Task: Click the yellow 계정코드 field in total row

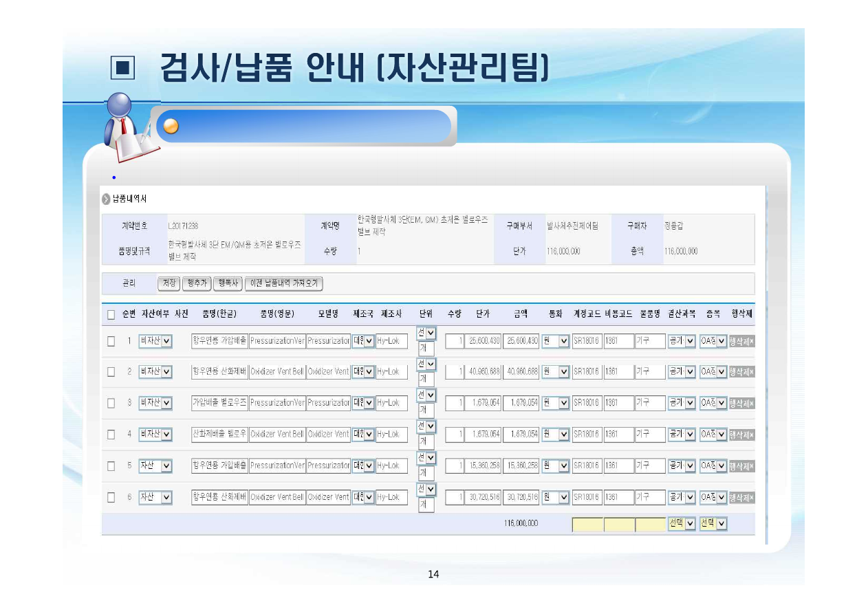Action: click(x=587, y=525)
